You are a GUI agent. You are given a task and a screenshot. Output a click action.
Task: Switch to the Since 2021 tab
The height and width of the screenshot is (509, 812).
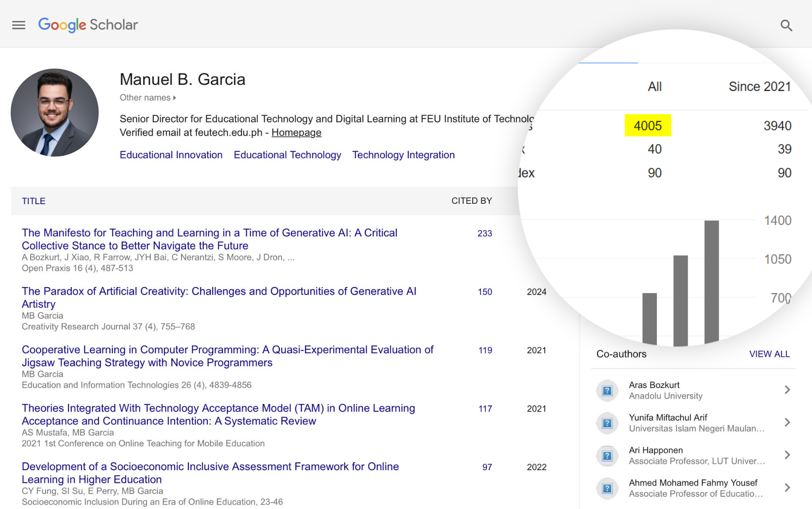759,86
